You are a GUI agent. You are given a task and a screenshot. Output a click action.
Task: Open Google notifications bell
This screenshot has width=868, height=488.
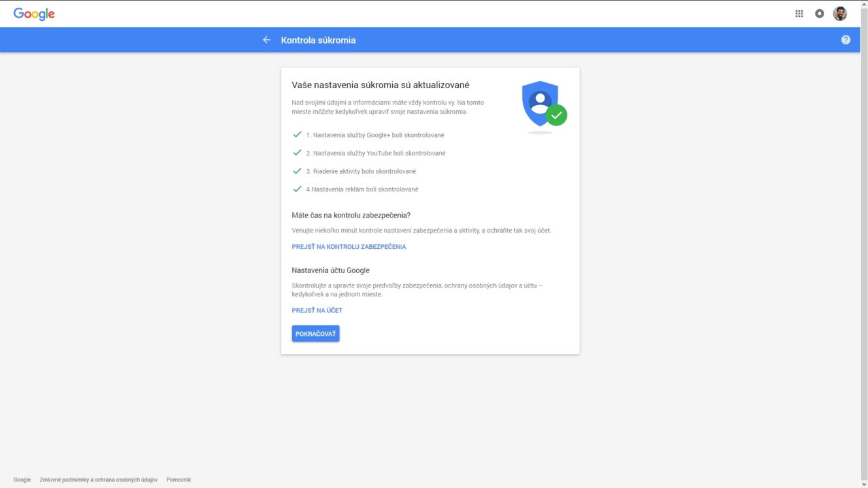pyautogui.click(x=819, y=14)
